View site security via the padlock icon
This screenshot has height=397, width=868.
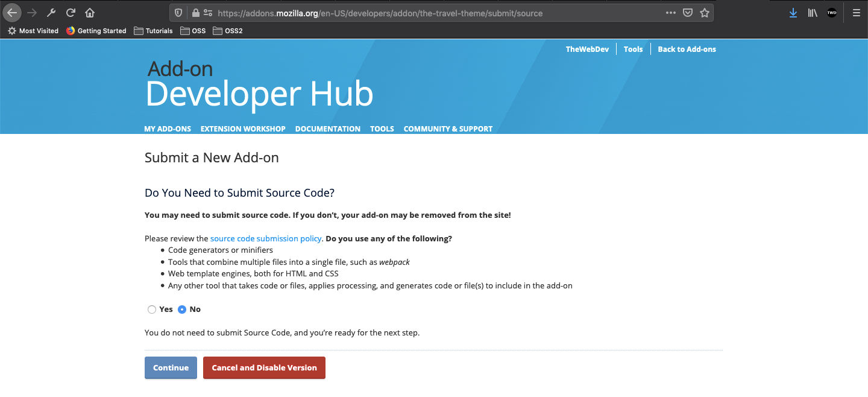click(x=195, y=13)
